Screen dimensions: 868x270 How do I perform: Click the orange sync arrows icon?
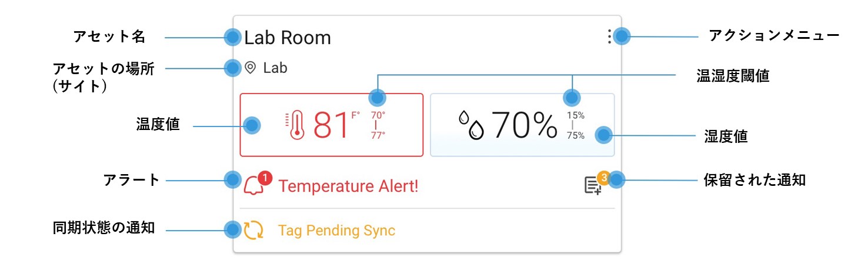(x=253, y=230)
